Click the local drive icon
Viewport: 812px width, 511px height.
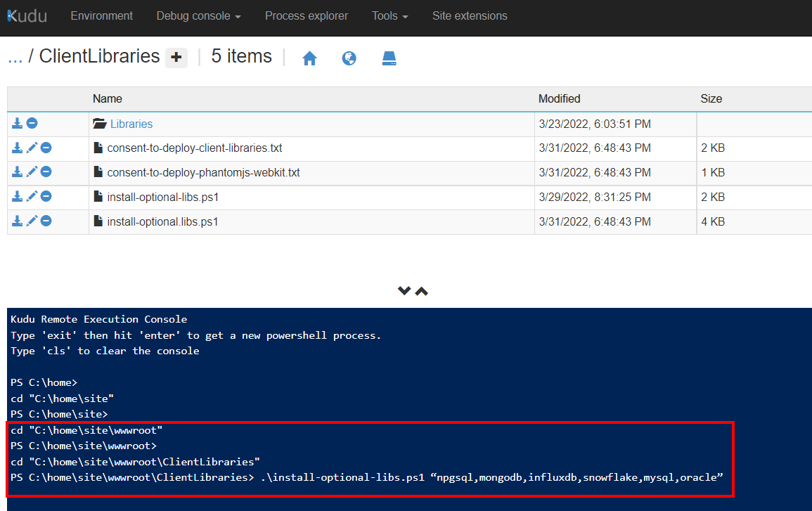click(389, 58)
